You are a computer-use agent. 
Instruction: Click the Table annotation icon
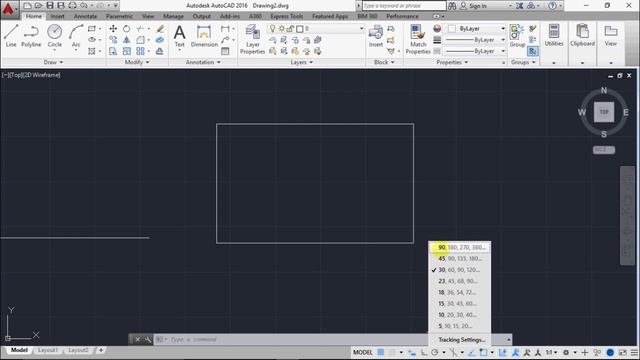[225, 51]
